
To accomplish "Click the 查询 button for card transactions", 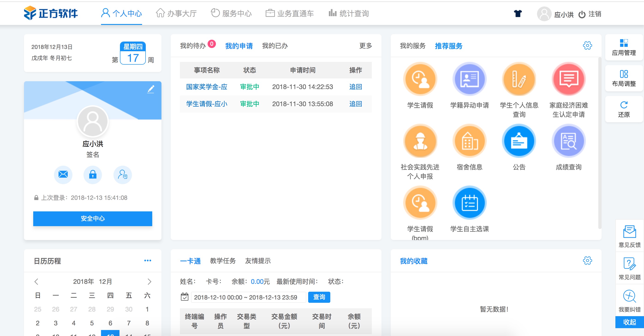I will 319,297.
